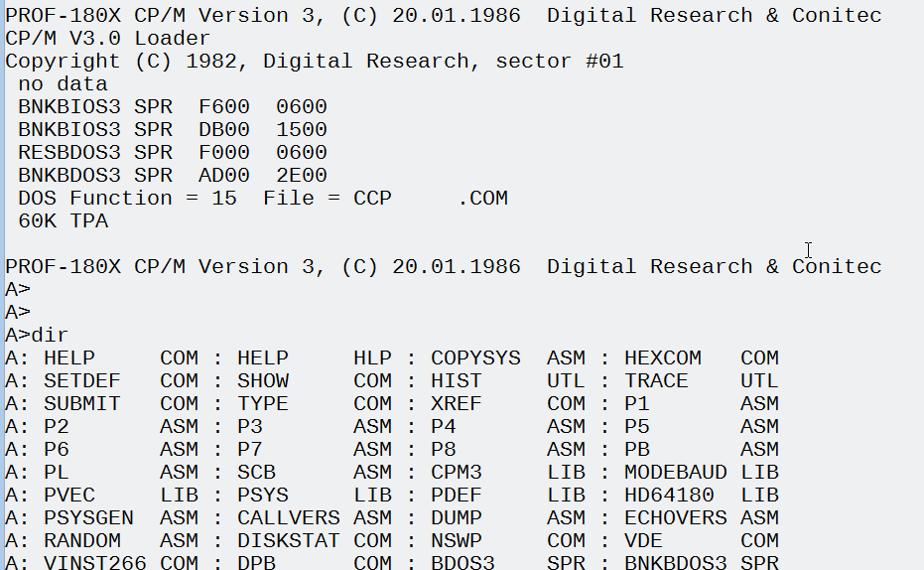The width and height of the screenshot is (924, 570).
Task: Click the PSYSGEN ASM file name
Action: coord(120,518)
